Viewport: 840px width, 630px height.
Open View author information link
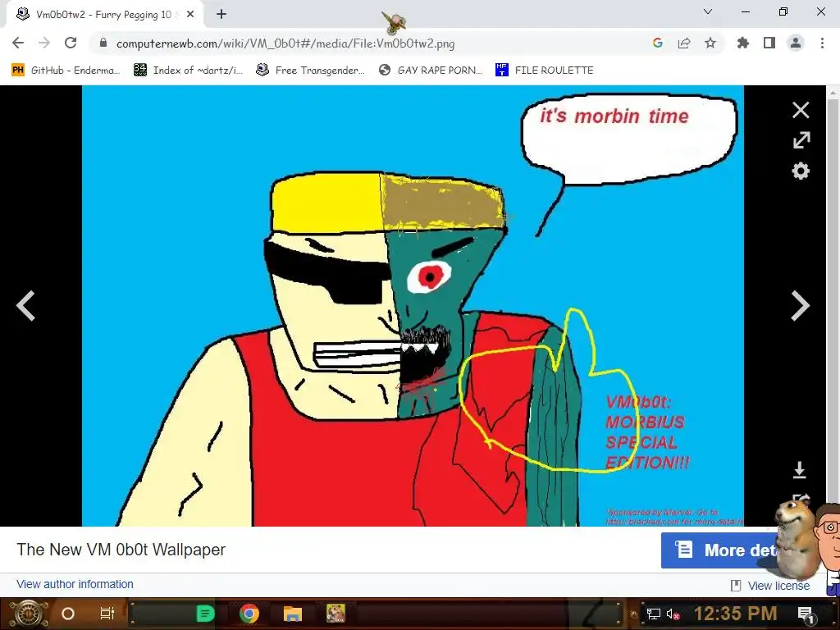click(75, 584)
